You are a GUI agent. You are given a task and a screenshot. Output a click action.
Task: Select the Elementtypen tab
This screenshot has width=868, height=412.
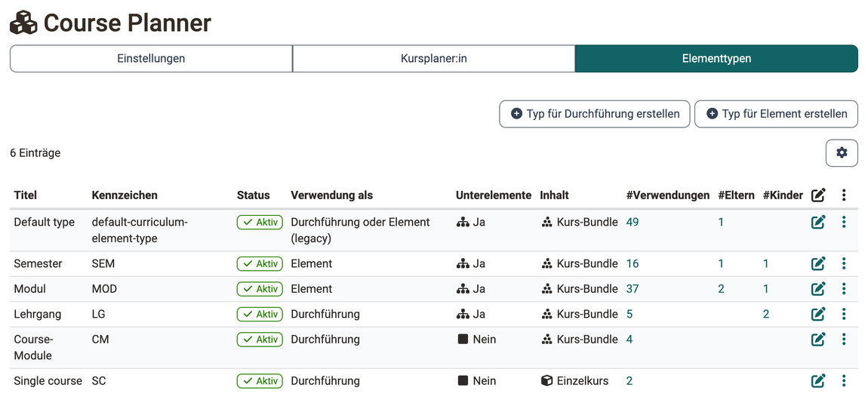pyautogui.click(x=716, y=58)
